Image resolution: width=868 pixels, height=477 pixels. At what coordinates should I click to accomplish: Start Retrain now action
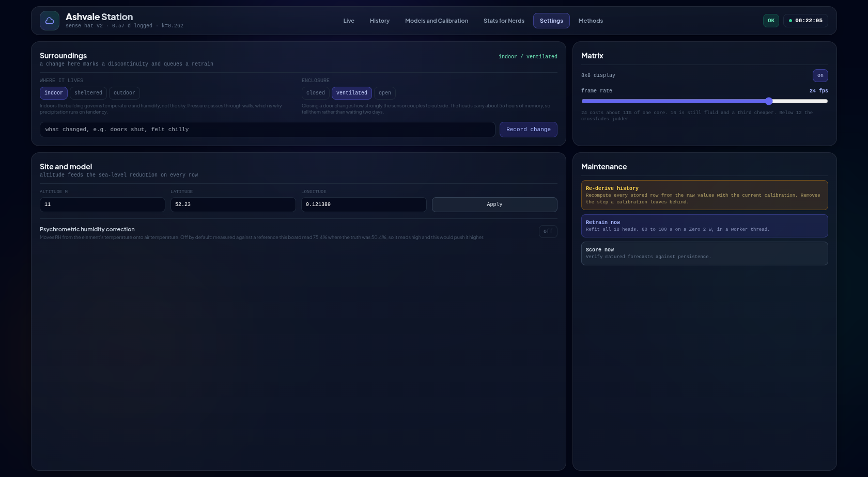[x=705, y=226]
